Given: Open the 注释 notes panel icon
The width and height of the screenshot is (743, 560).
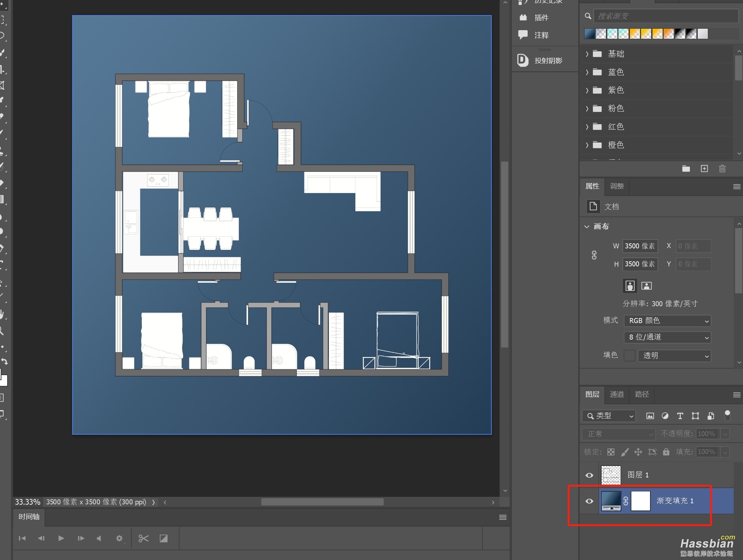Looking at the screenshot, I should 523,35.
